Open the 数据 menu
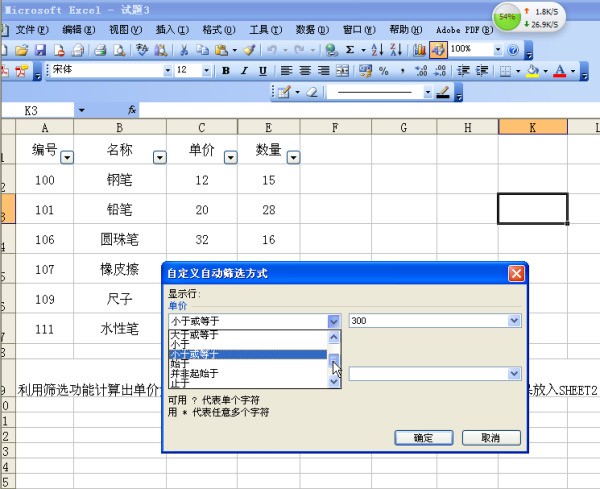Viewport: 600px width, 489px height. [313, 29]
